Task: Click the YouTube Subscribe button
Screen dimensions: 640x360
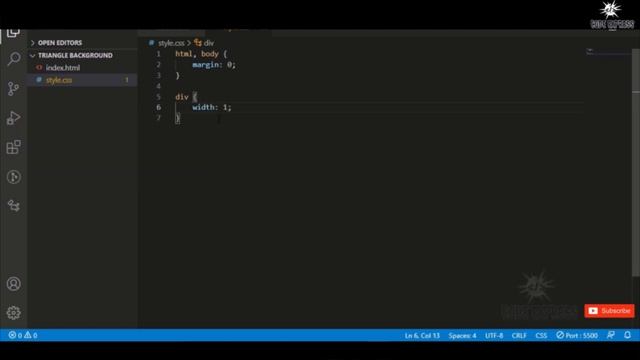Action: (609, 311)
